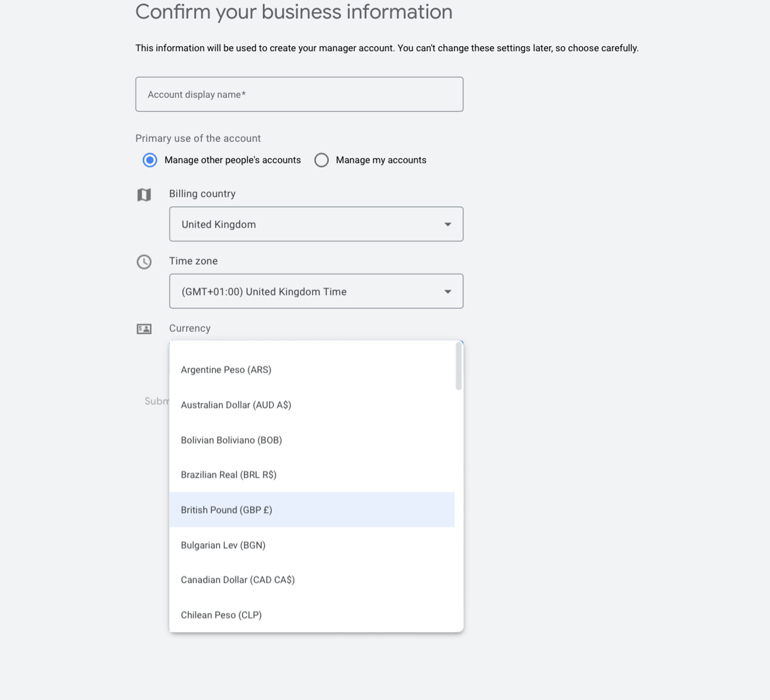This screenshot has width=770, height=700.
Task: Click the billing country map icon
Action: point(144,195)
